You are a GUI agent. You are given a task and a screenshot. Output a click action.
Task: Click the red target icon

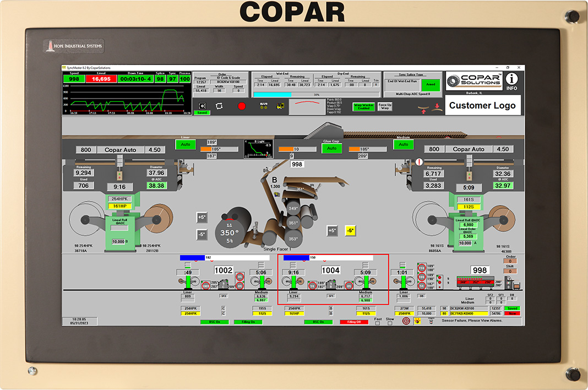pos(406,321)
